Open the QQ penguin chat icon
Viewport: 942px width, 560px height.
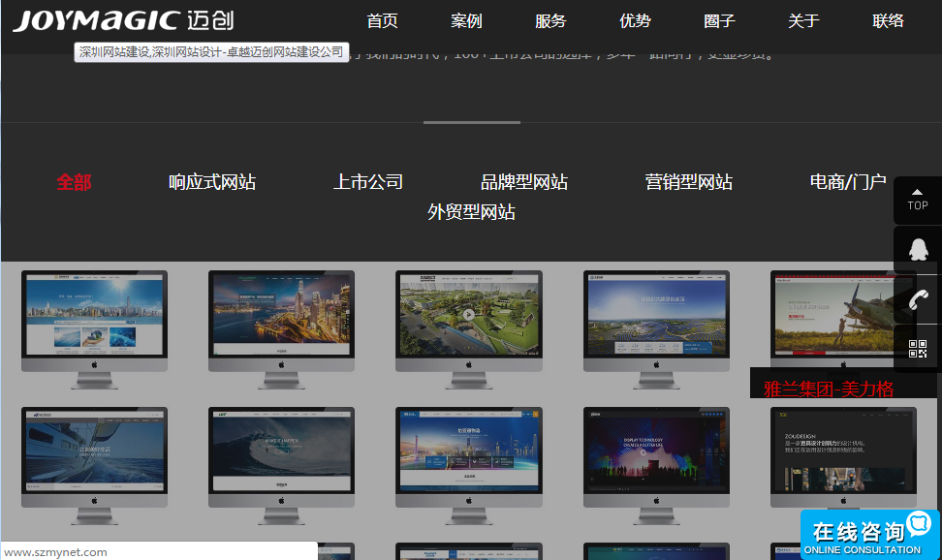coord(917,249)
